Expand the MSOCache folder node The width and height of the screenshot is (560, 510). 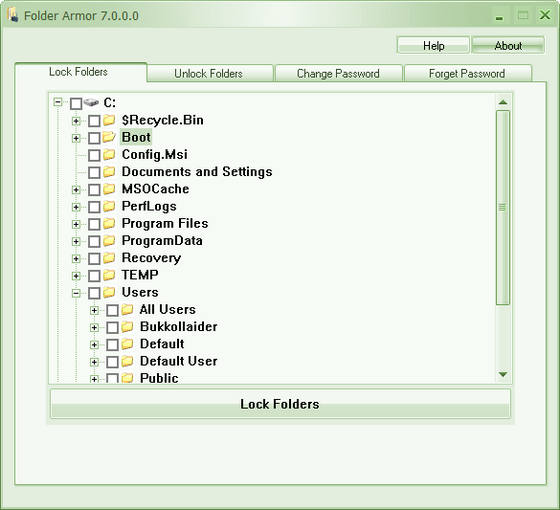76,190
